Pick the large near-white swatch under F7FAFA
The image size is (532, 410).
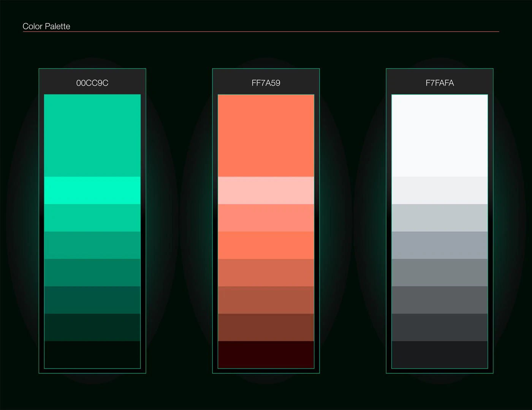[440, 136]
